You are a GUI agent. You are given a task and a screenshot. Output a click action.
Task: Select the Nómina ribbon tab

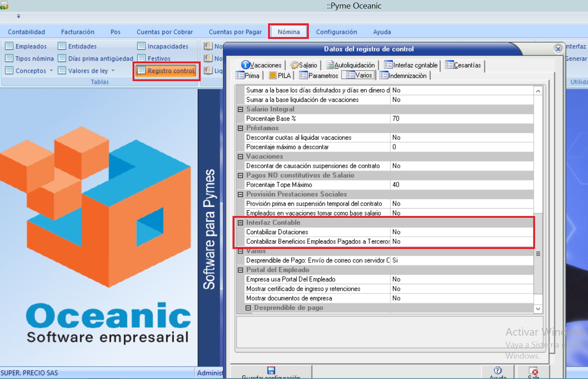click(x=289, y=32)
